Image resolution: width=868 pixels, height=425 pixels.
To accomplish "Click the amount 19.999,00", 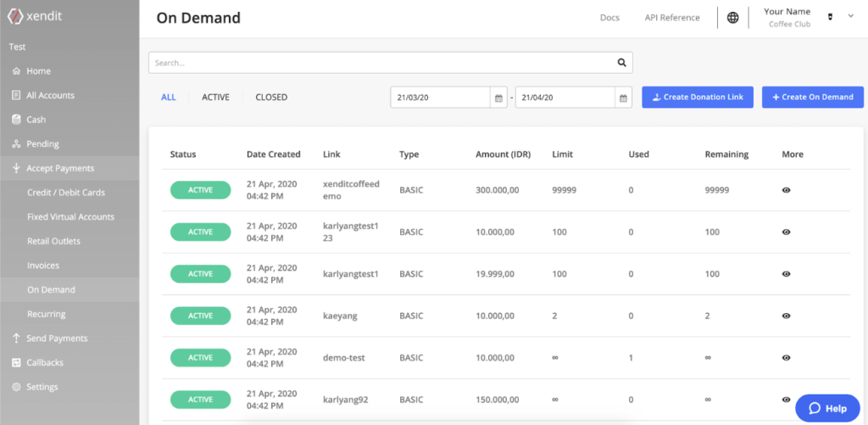I will (495, 274).
